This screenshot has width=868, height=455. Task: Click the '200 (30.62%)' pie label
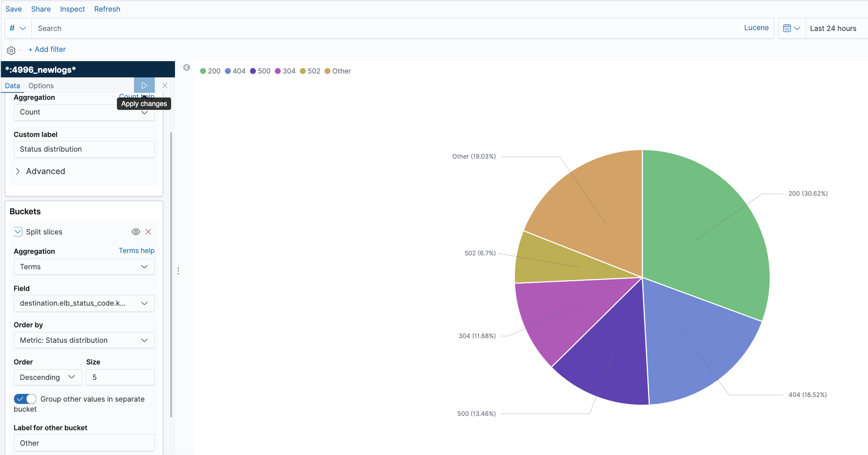pyautogui.click(x=808, y=193)
